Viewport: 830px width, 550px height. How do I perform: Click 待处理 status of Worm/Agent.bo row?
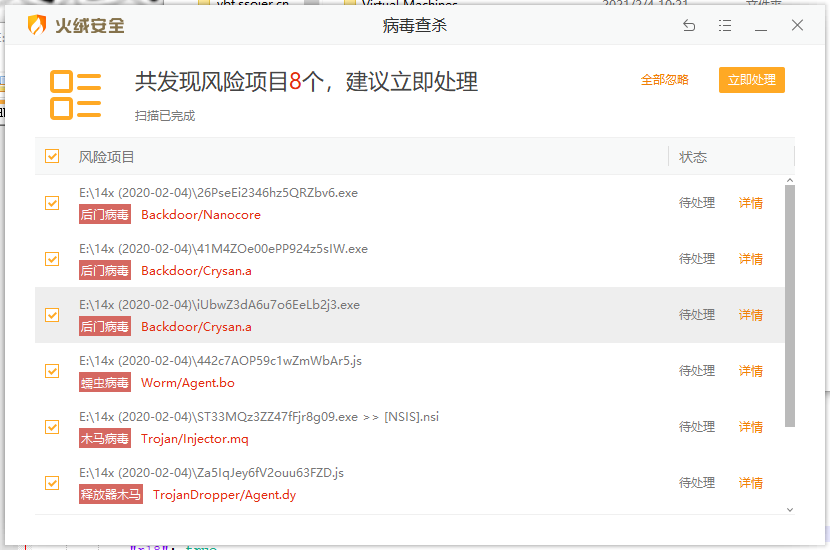(697, 371)
